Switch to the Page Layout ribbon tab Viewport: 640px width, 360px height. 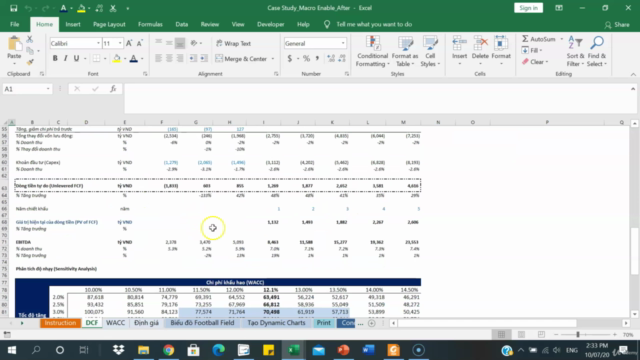109,24
